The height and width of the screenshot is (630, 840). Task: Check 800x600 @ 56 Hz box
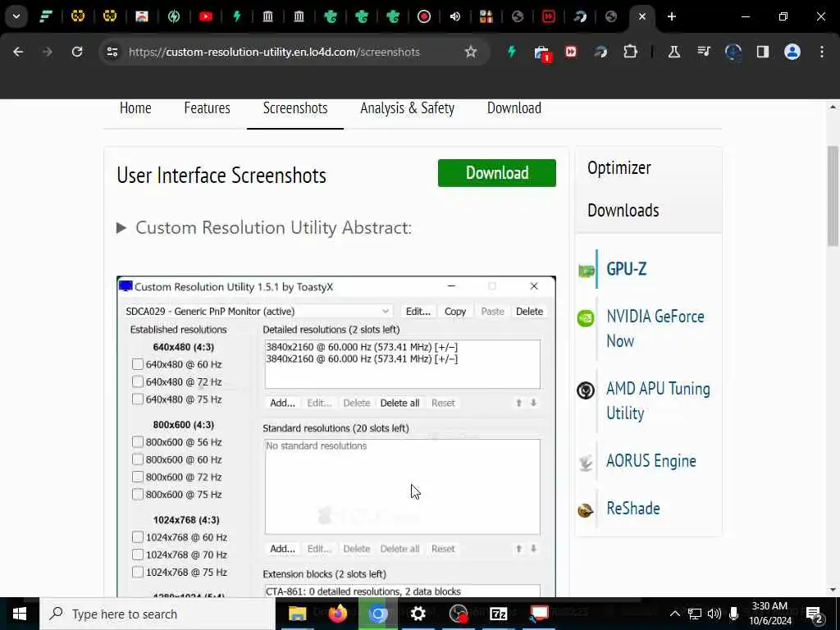(x=138, y=442)
